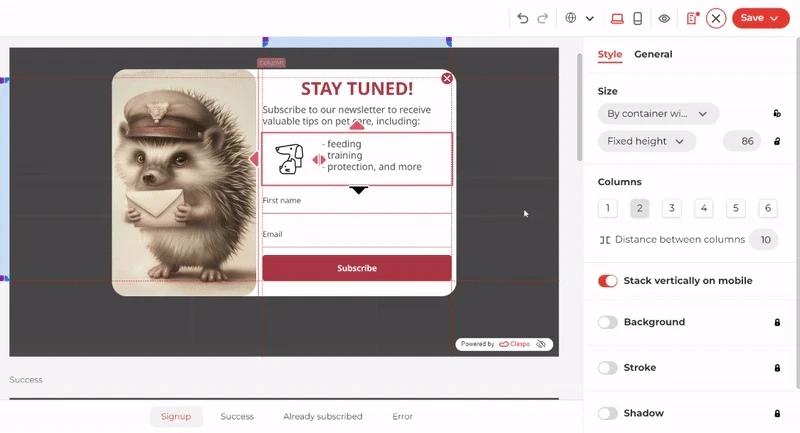
Task: Click the dog and cat icon
Action: click(x=289, y=159)
